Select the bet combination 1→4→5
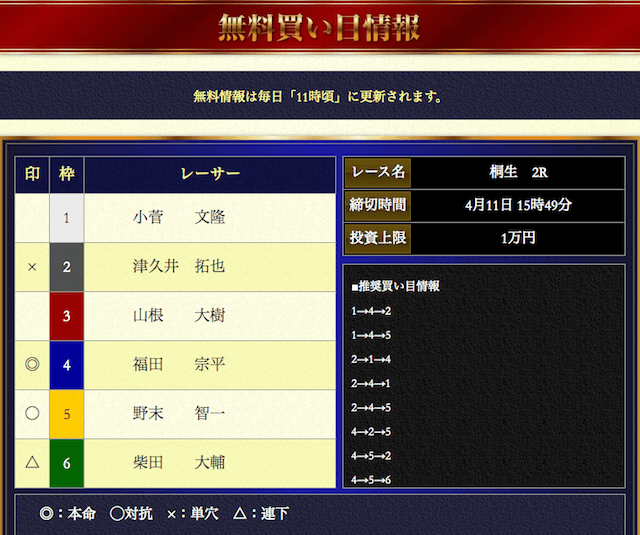Screen dimensions: 640x535 click(371, 335)
